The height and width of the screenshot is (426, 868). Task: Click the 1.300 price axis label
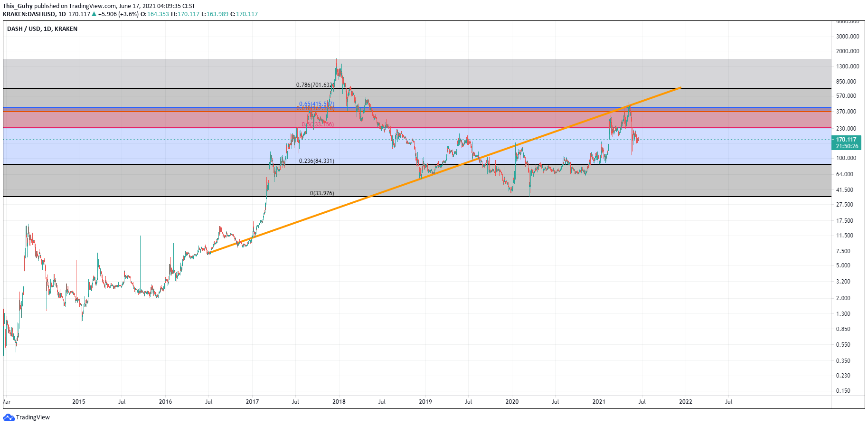(843, 314)
